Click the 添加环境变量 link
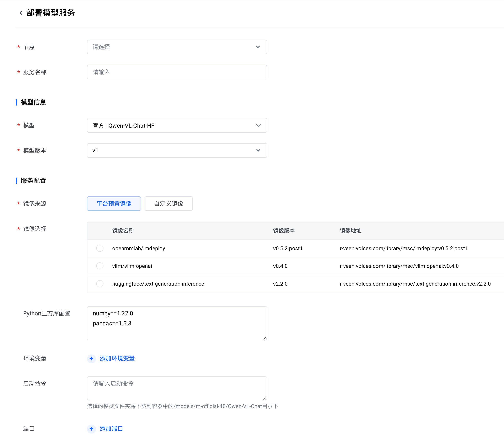The width and height of the screenshot is (504, 442). 117,359
